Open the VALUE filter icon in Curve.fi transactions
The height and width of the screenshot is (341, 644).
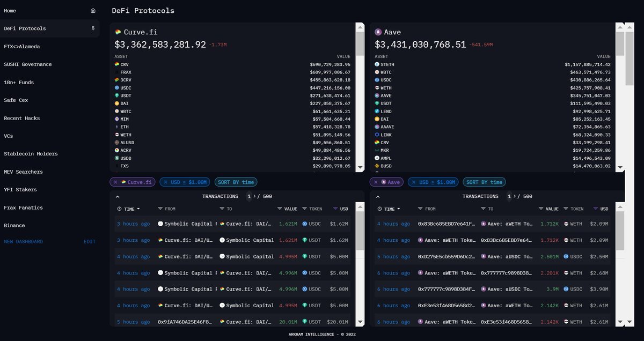(280, 209)
